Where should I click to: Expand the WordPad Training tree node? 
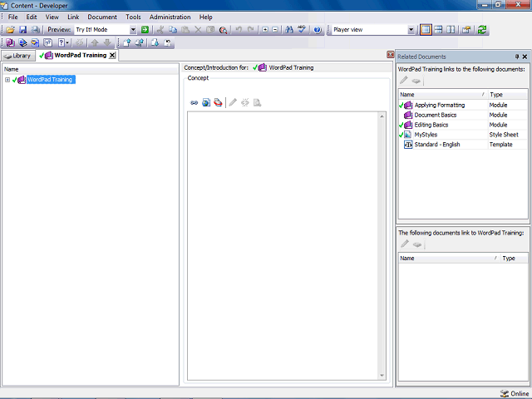pyautogui.click(x=7, y=80)
